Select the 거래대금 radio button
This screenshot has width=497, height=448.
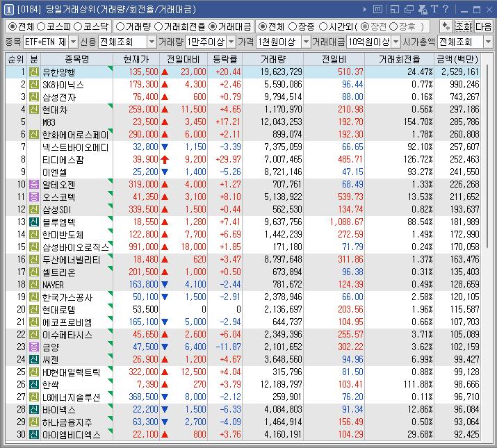(213, 26)
